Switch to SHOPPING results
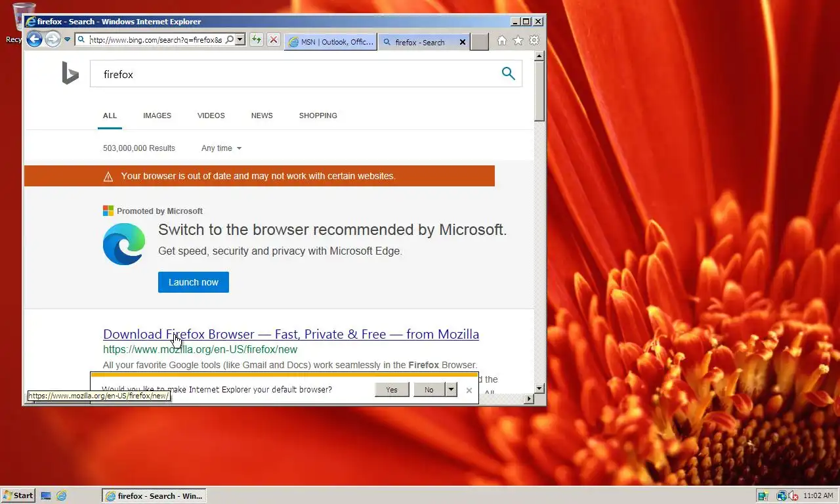The height and width of the screenshot is (504, 840). tap(318, 115)
